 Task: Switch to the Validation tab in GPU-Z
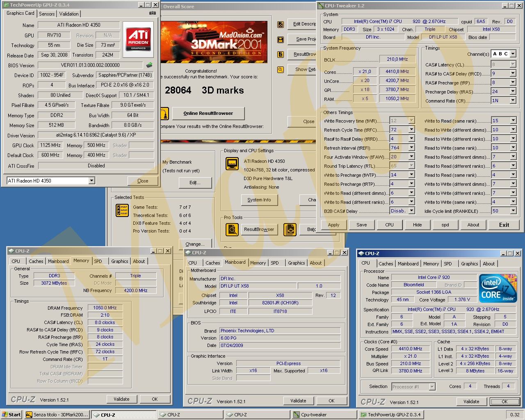click(x=69, y=14)
